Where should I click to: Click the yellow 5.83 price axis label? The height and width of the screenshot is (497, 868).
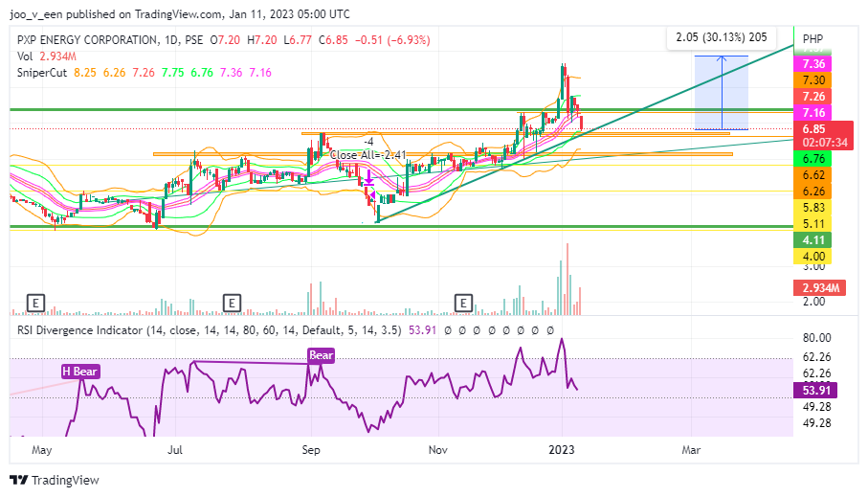point(813,208)
